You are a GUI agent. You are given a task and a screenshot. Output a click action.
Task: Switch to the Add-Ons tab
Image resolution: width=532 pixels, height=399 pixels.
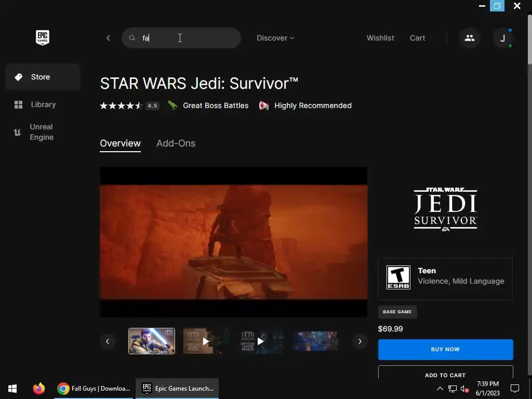click(x=176, y=143)
